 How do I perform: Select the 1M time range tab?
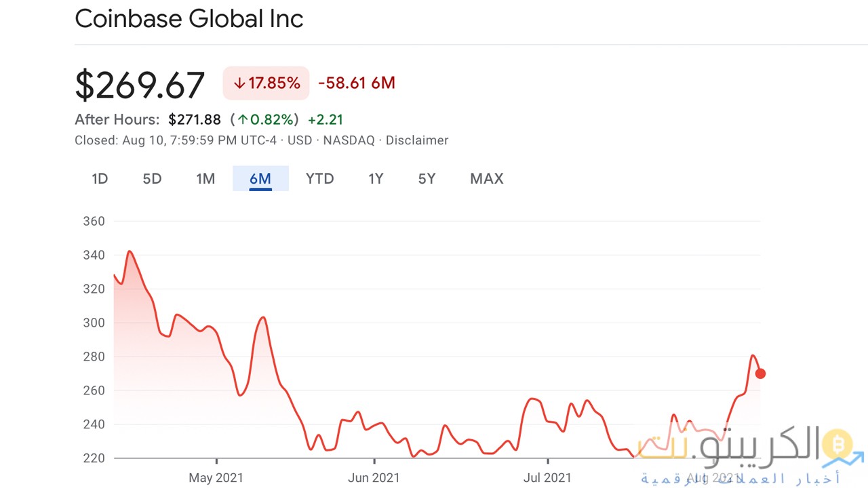tap(205, 179)
